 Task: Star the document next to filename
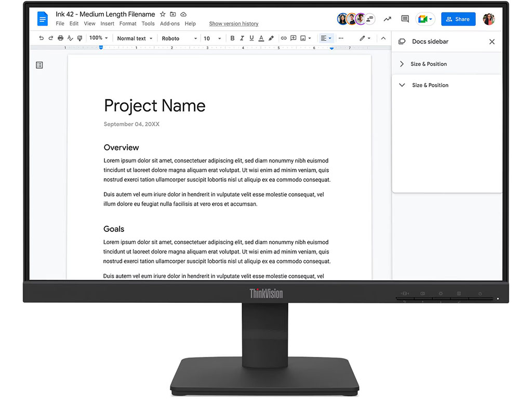(163, 14)
